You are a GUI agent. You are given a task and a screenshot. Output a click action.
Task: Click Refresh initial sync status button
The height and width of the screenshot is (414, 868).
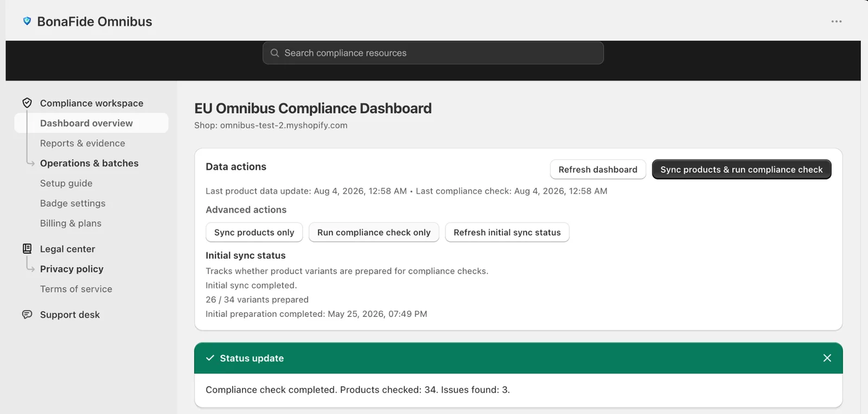[507, 232]
